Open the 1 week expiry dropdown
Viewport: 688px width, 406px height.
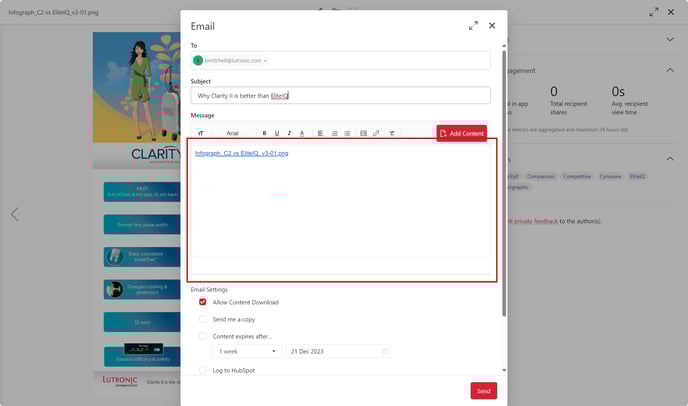(x=246, y=352)
